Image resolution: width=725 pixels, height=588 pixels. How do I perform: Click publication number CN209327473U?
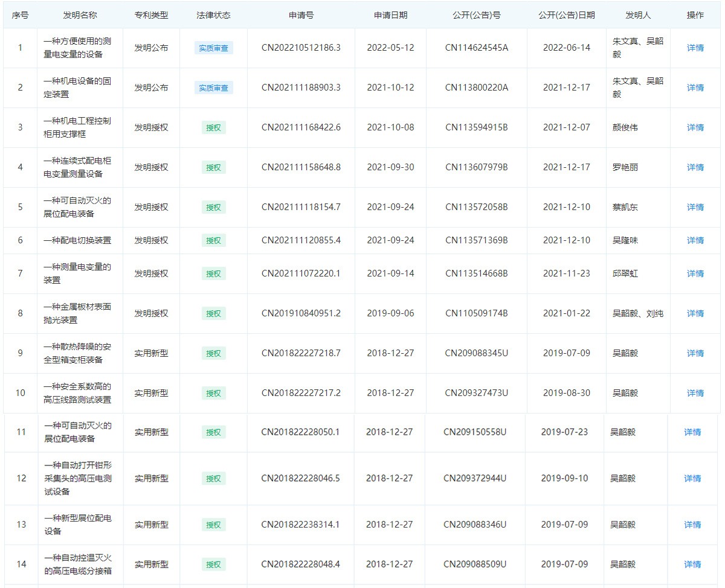476,393
